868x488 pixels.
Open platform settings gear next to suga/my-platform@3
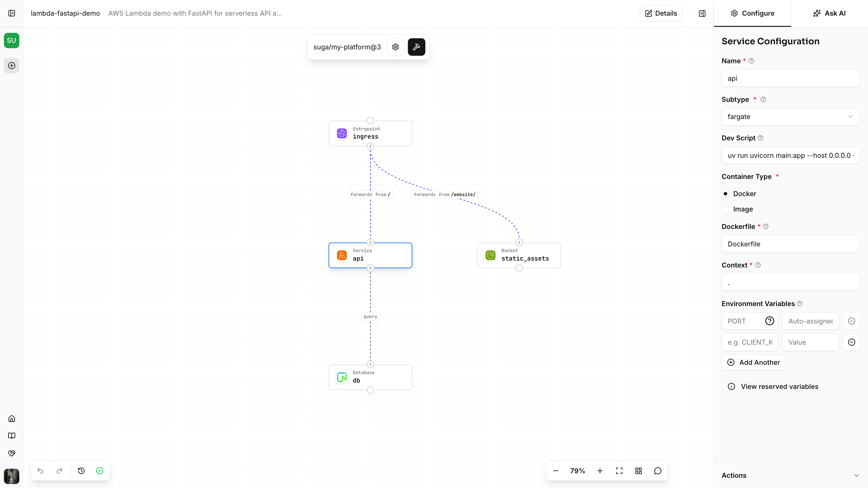pos(395,47)
